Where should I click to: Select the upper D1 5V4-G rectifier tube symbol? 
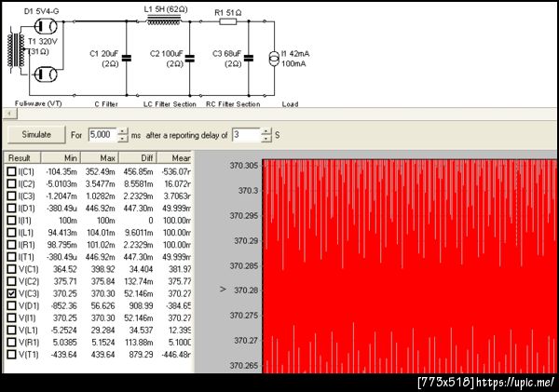click(46, 25)
